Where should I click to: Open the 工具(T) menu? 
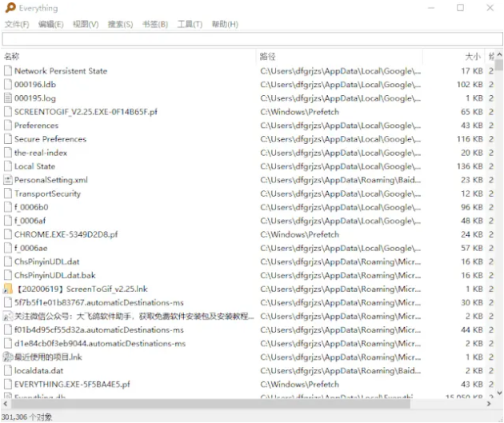coord(190,25)
